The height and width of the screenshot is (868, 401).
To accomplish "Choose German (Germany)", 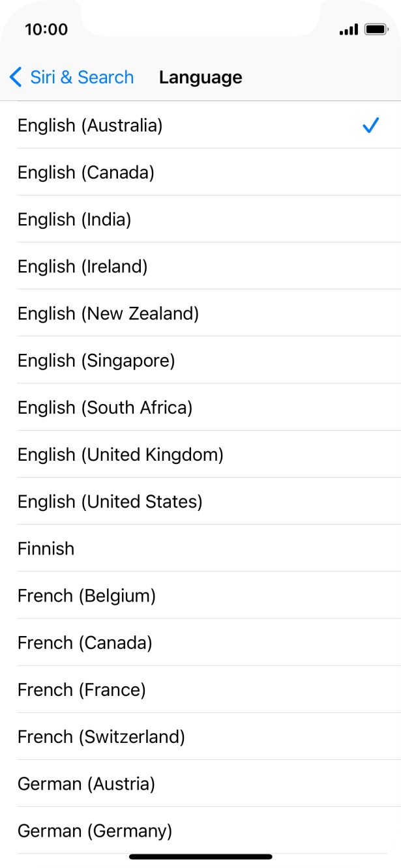I will tap(95, 830).
